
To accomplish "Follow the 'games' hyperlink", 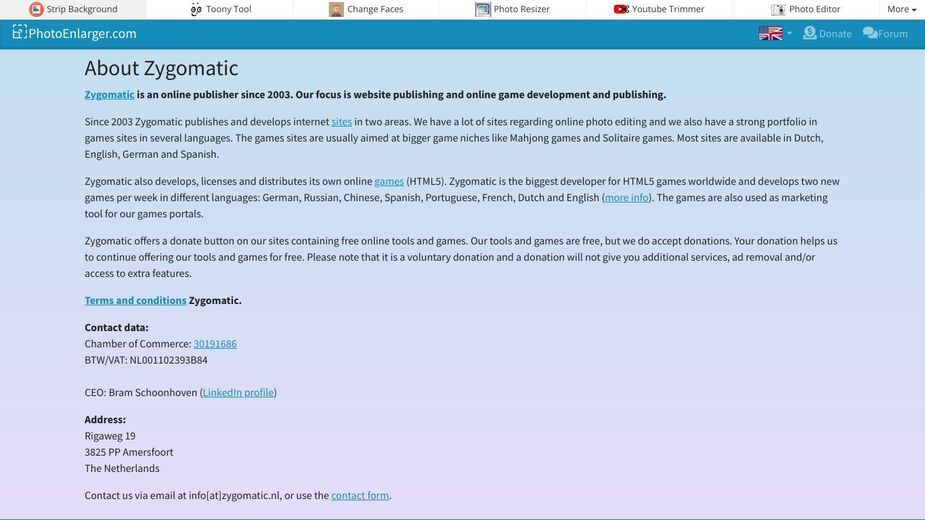I will (389, 181).
